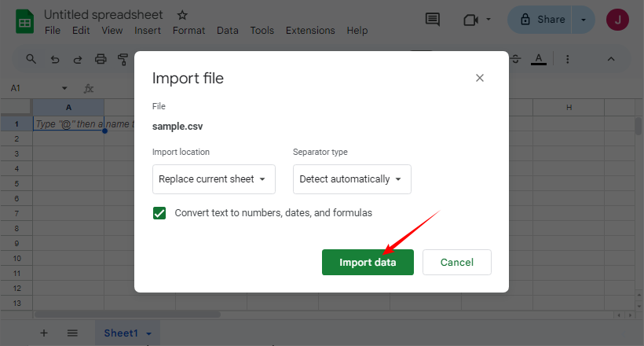Click cell A1
Viewport: 644px width, 346px height.
68,123
